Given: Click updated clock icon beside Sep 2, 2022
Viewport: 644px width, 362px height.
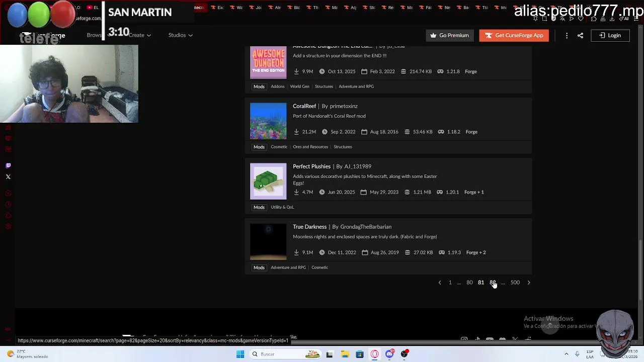Looking at the screenshot, I should (x=325, y=132).
